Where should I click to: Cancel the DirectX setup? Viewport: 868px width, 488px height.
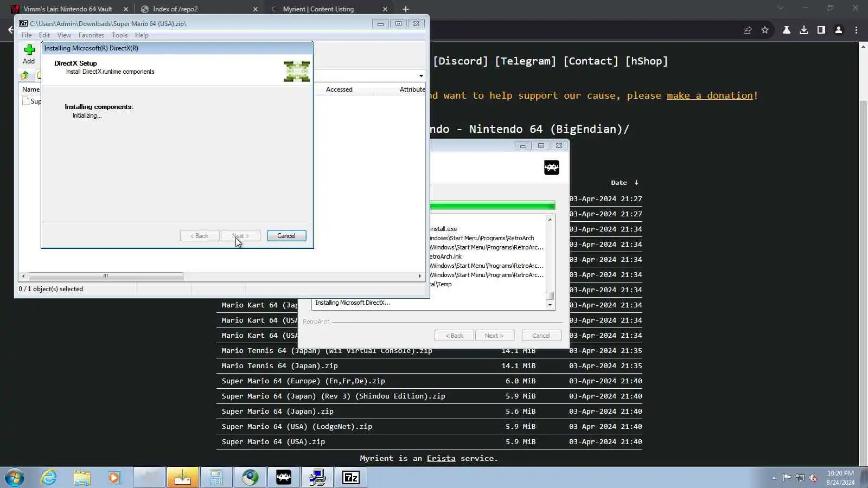click(x=286, y=236)
